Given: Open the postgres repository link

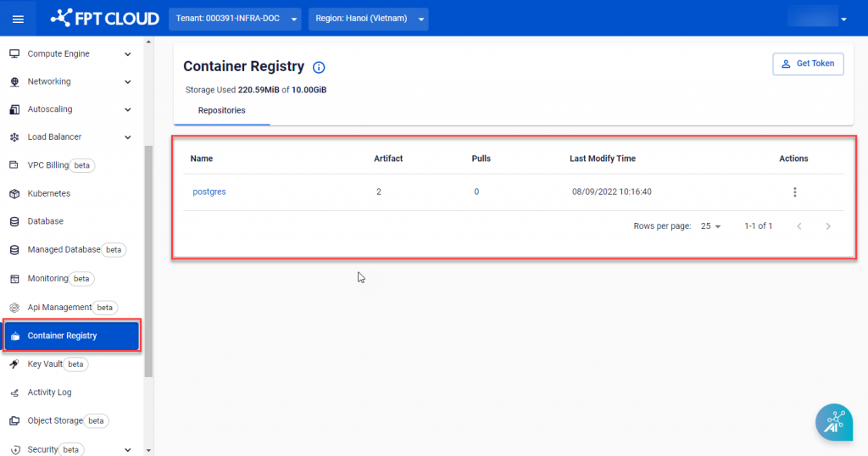Looking at the screenshot, I should [x=209, y=192].
